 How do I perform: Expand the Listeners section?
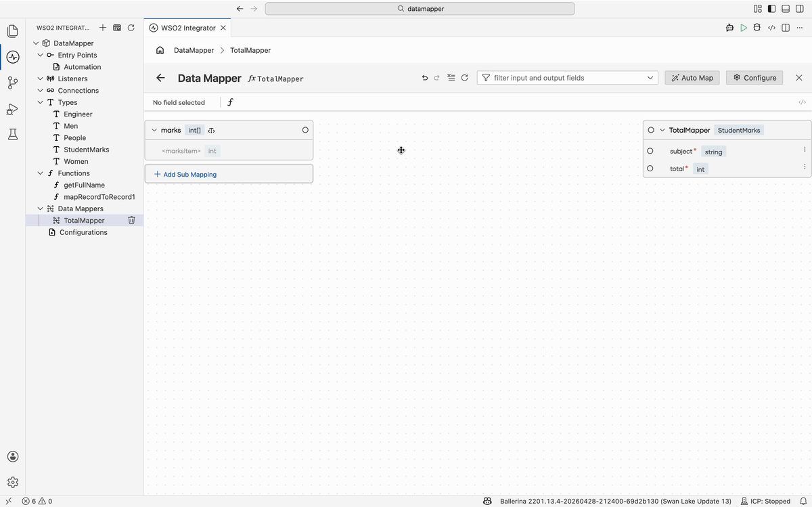pyautogui.click(x=40, y=79)
